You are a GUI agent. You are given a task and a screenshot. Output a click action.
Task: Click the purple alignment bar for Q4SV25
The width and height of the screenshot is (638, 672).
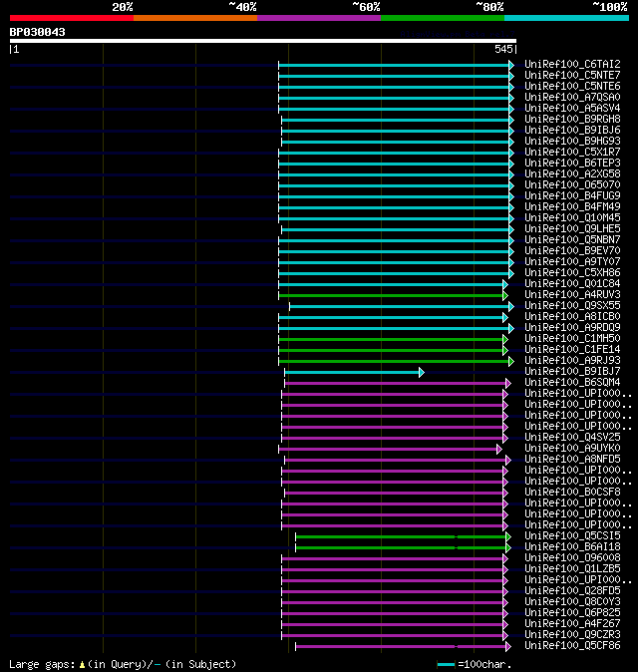tap(393, 439)
